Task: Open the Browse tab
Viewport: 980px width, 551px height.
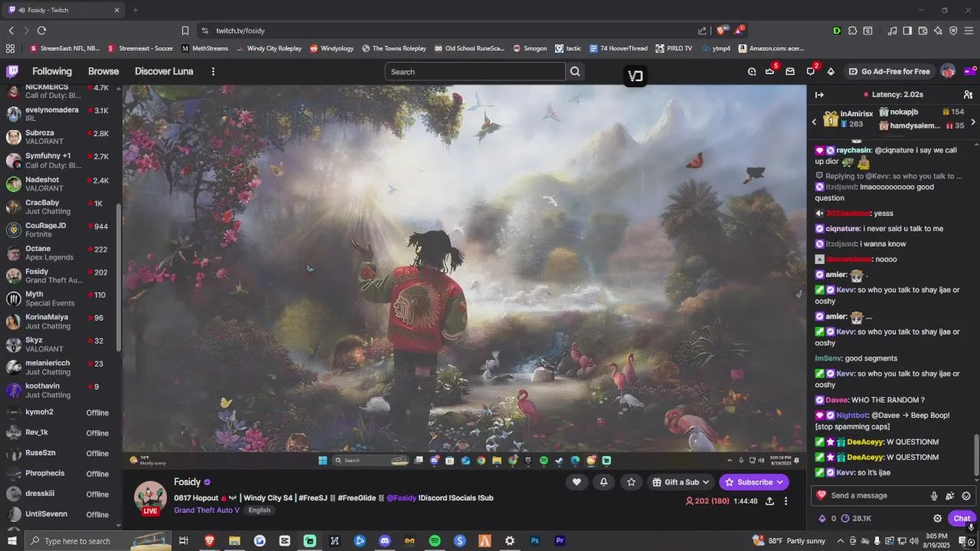Action: (103, 71)
